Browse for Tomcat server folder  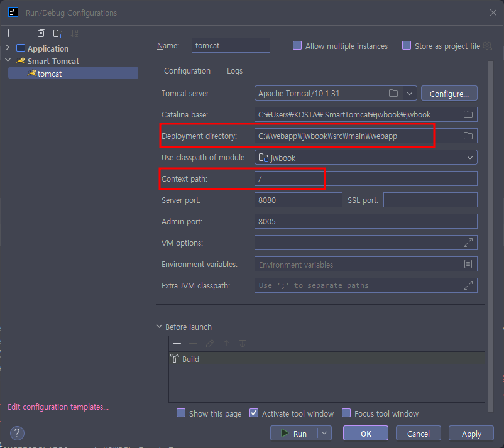(393, 93)
